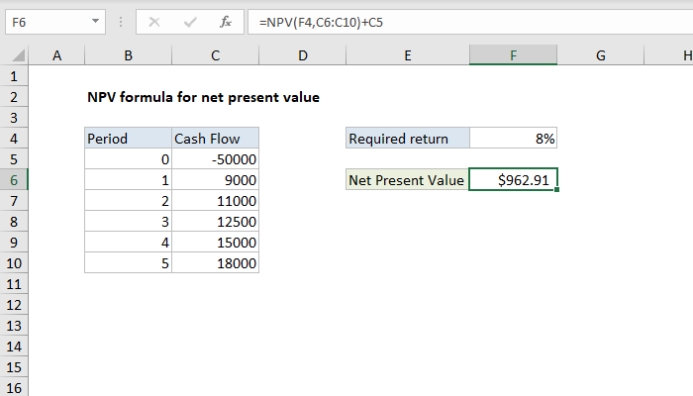
Task: Open the Name Box dropdown arrow
Action: pyautogui.click(x=95, y=21)
